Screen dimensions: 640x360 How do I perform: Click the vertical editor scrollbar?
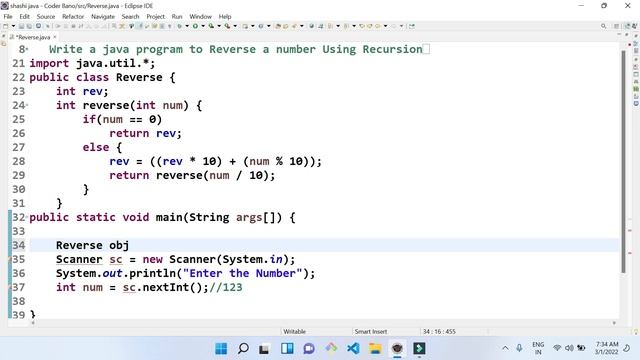pyautogui.click(x=623, y=162)
